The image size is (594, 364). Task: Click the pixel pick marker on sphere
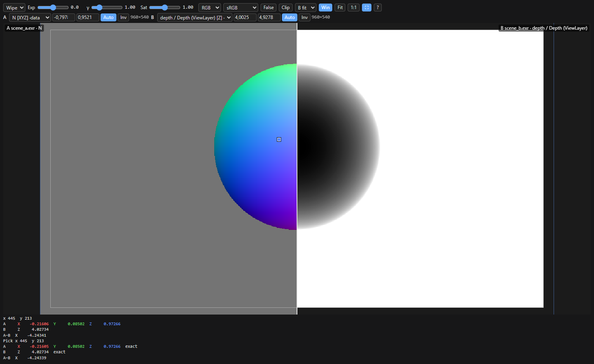(279, 140)
